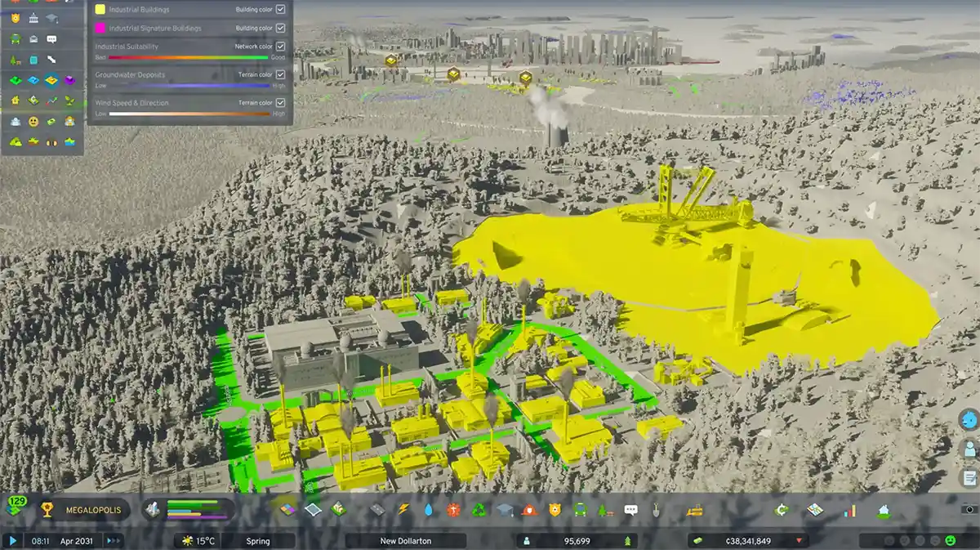Toggle the Wind Speed & Direction terrain color checkbox
980x550 pixels.
(279, 104)
